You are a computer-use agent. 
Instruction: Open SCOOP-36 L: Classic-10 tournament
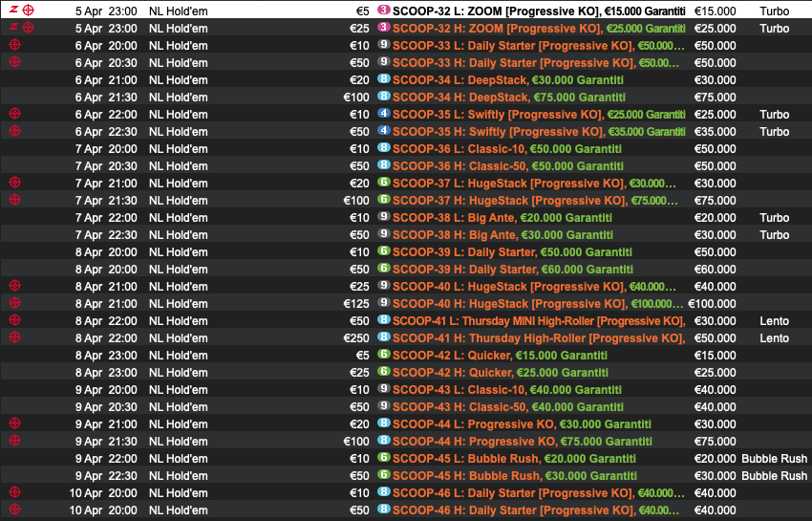tap(507, 149)
